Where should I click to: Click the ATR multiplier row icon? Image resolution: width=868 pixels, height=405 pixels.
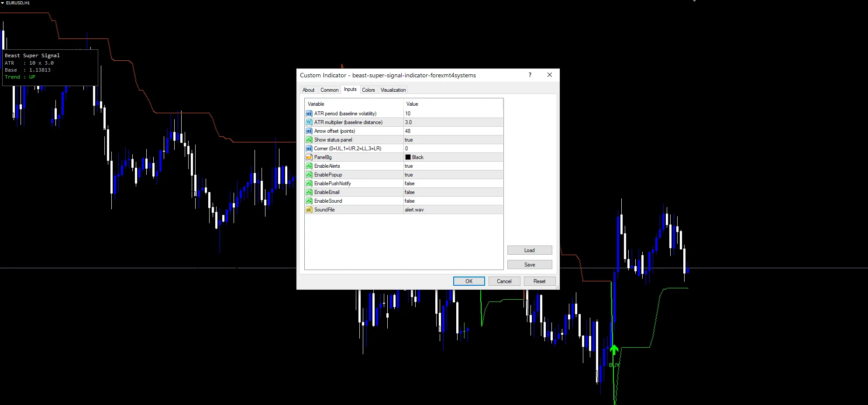[x=309, y=122]
